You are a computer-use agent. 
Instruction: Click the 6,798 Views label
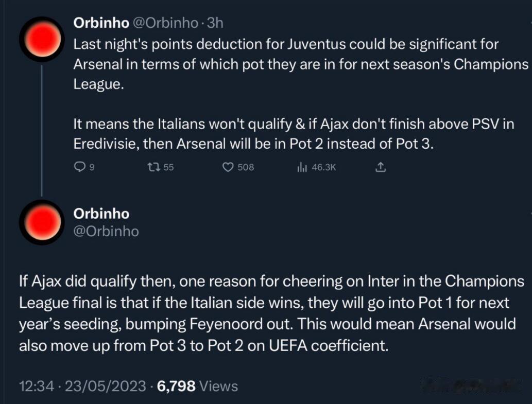(x=197, y=386)
